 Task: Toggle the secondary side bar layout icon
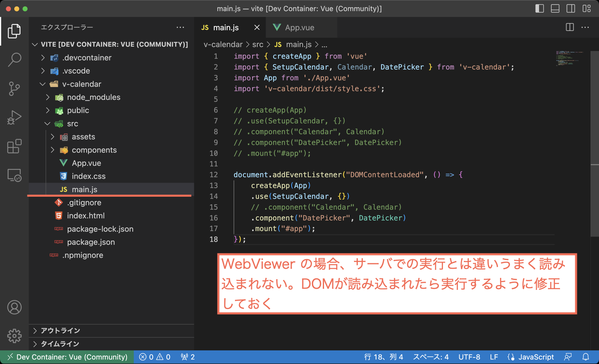tap(571, 8)
